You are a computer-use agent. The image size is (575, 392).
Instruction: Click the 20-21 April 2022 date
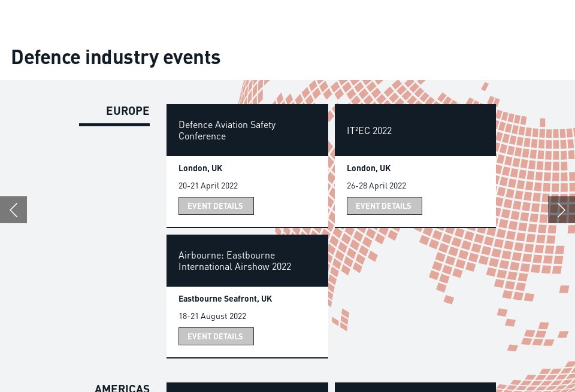tap(208, 186)
